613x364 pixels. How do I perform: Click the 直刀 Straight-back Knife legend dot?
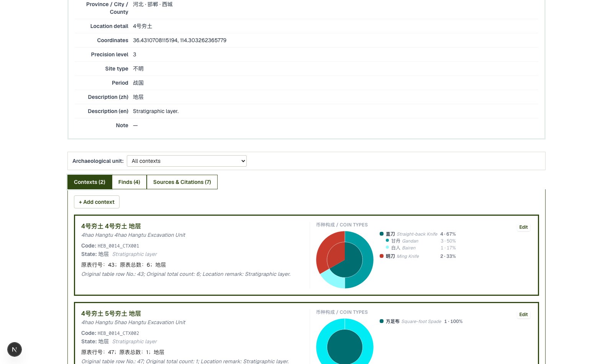pos(382,234)
